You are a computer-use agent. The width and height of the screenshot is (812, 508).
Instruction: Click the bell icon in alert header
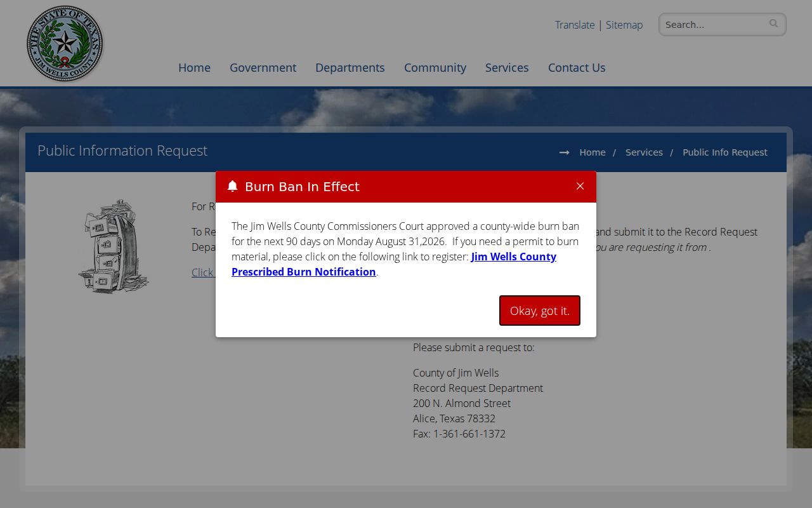232,186
